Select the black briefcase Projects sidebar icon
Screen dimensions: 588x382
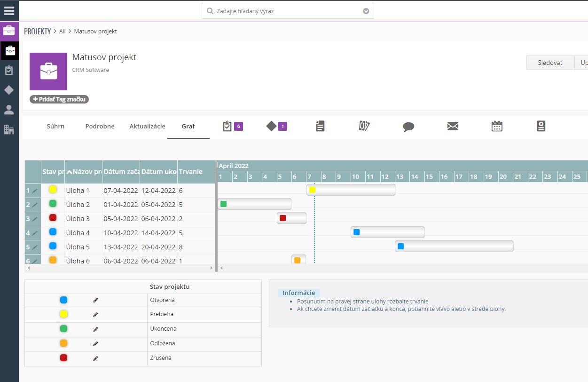(9, 50)
